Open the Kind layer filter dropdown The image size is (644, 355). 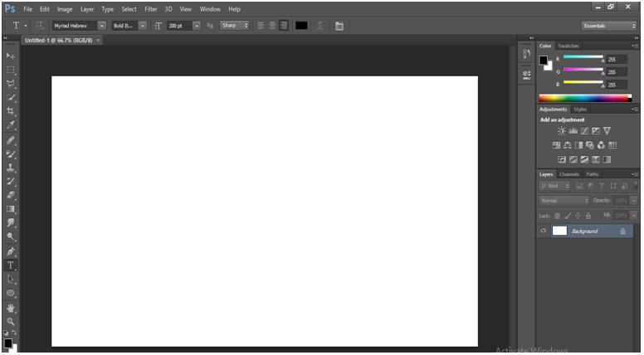pos(555,186)
